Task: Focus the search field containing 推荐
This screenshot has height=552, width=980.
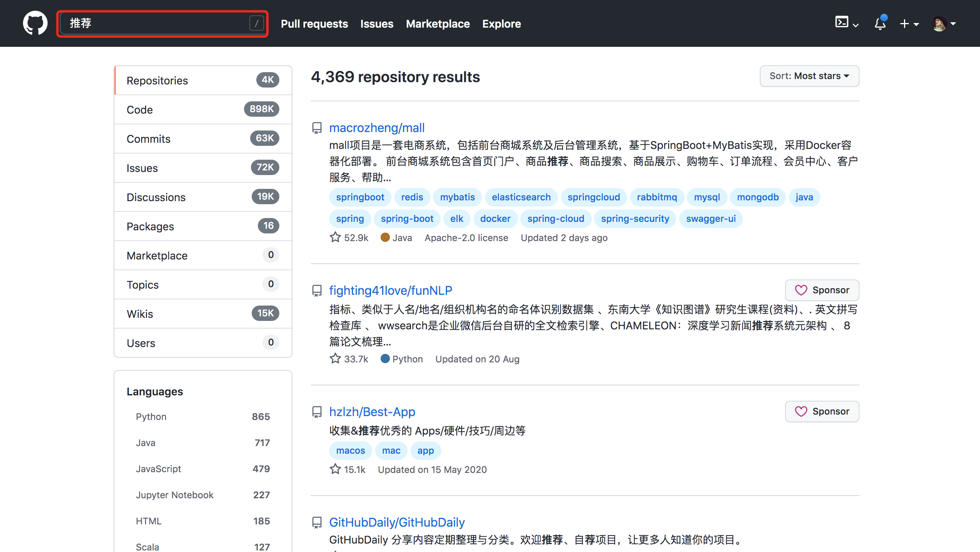Action: click(153, 23)
